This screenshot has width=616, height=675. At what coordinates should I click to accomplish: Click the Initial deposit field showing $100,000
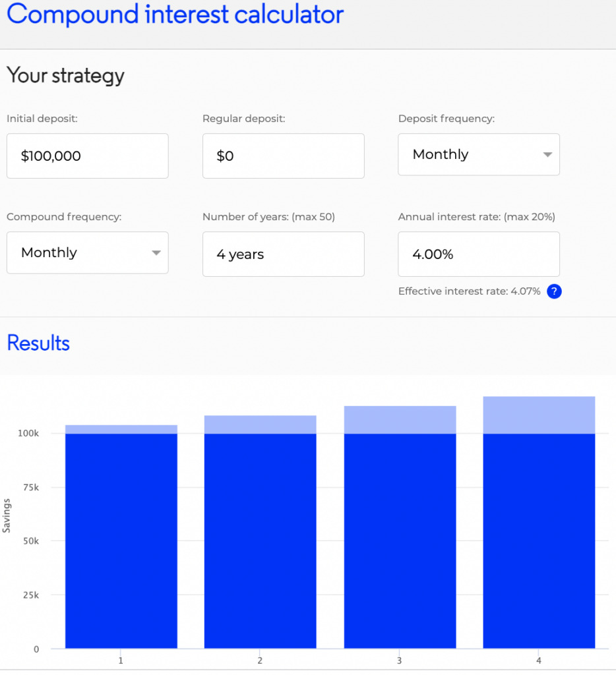pos(88,156)
